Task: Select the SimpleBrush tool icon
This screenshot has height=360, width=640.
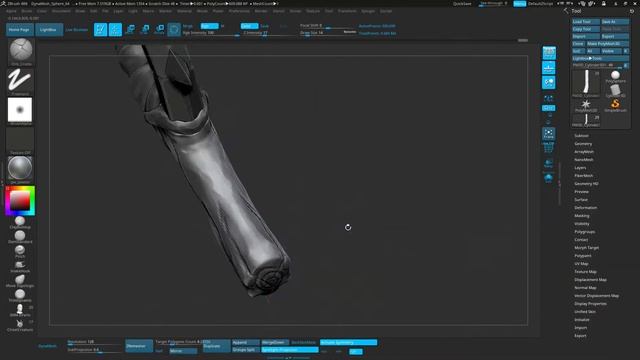Action: pos(615,105)
